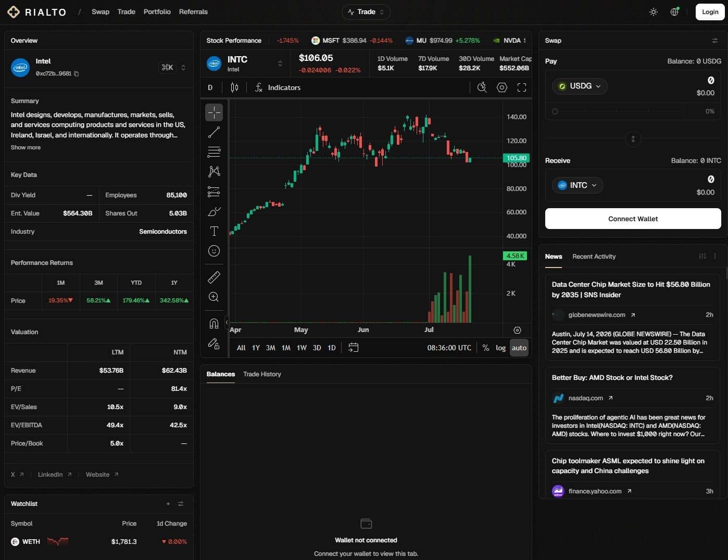This screenshot has width=728, height=560.
Task: Select the Text annotation tool
Action: [x=214, y=231]
